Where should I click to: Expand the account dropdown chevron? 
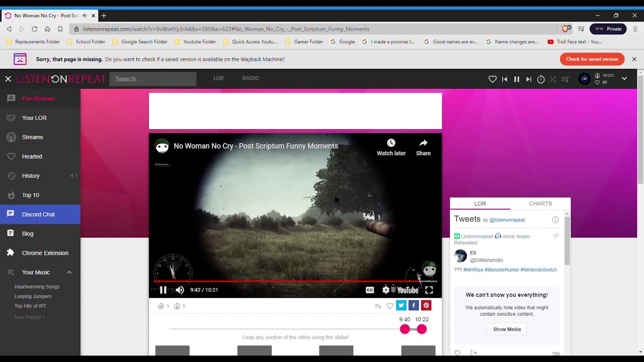pyautogui.click(x=624, y=78)
